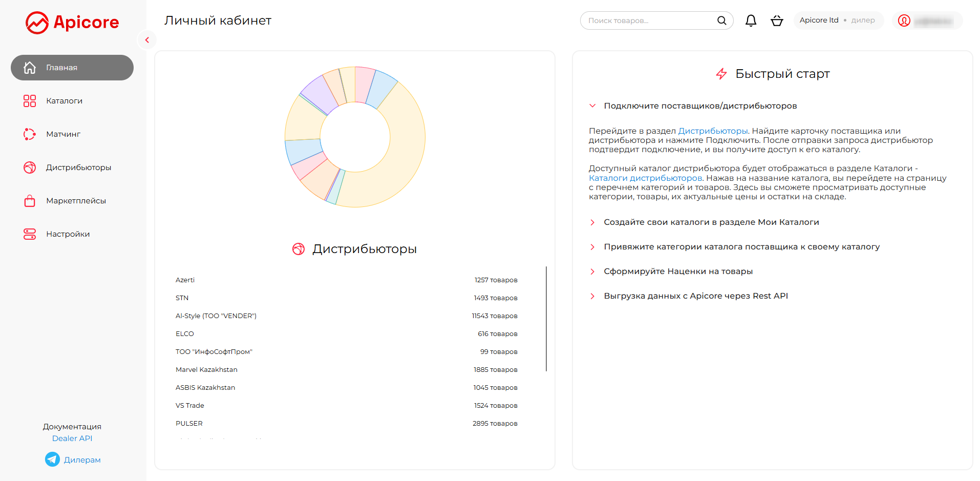This screenshot has height=481, width=980.
Task: Collapse the sidebar with the arrow button
Action: click(x=147, y=40)
